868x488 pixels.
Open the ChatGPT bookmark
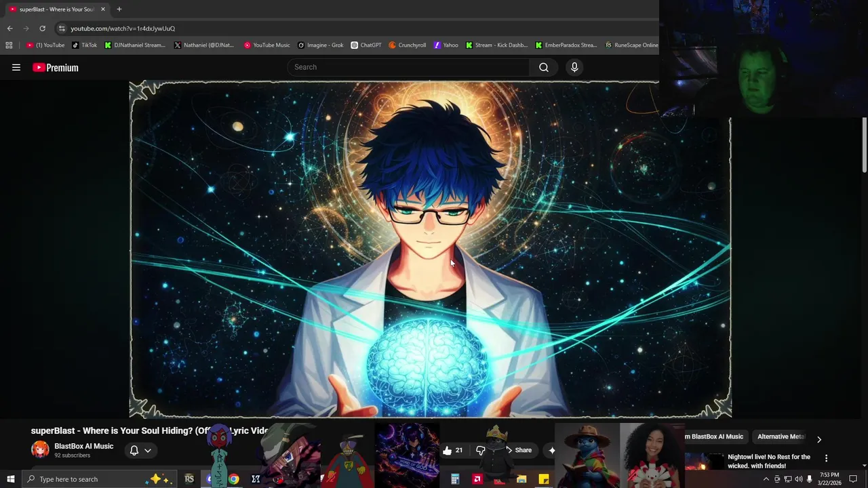coord(366,45)
